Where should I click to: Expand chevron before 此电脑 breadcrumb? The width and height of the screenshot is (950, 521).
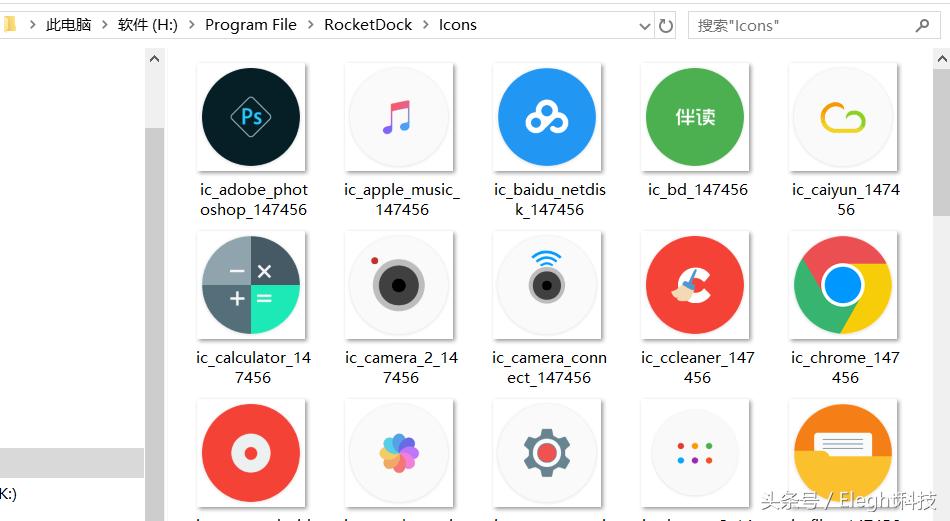32,25
